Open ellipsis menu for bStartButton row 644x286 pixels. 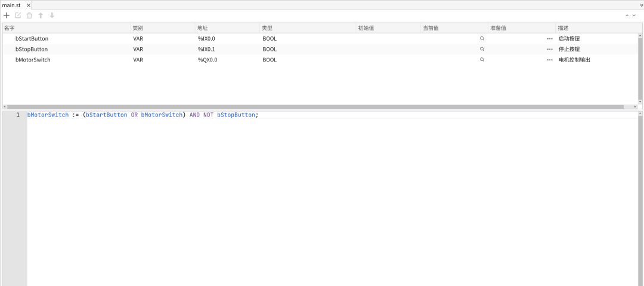550,38
